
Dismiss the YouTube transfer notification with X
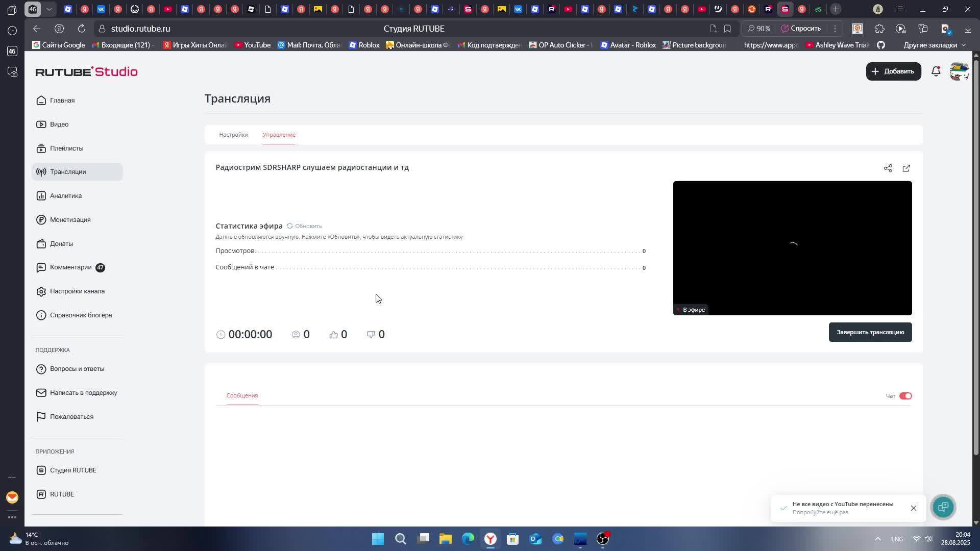[x=914, y=508]
